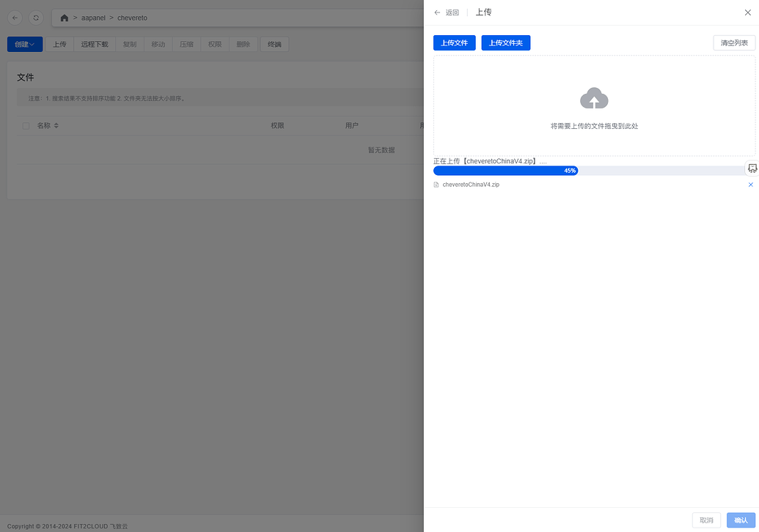The width and height of the screenshot is (759, 532).
Task: Sort by 名称 column using sort arrows
Action: [56, 126]
